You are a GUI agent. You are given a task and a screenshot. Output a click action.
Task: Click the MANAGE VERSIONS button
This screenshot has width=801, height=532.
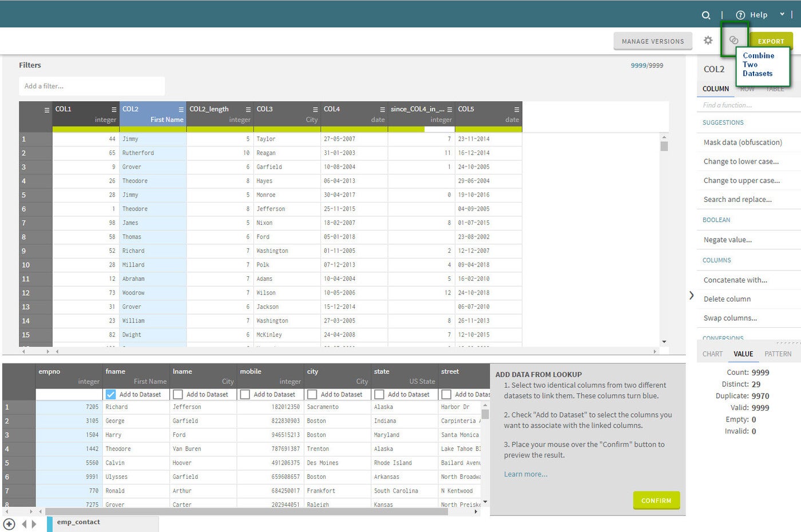653,41
